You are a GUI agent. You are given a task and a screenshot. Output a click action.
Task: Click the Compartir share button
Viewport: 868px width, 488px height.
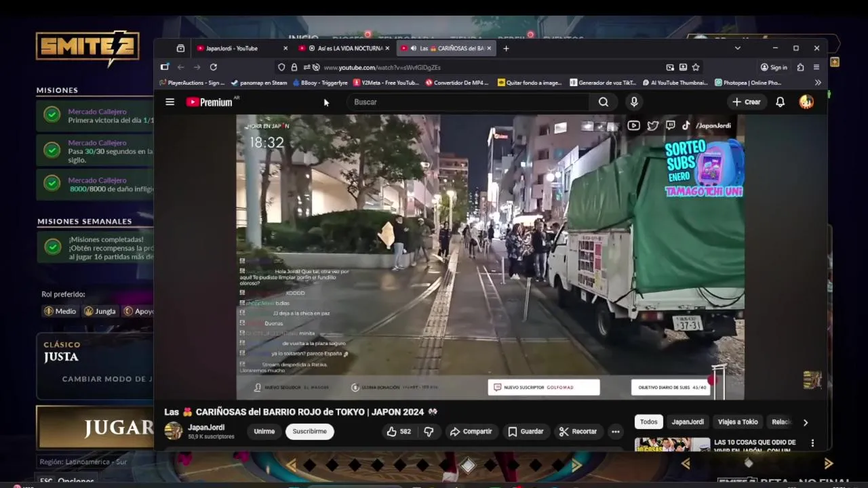click(x=471, y=431)
